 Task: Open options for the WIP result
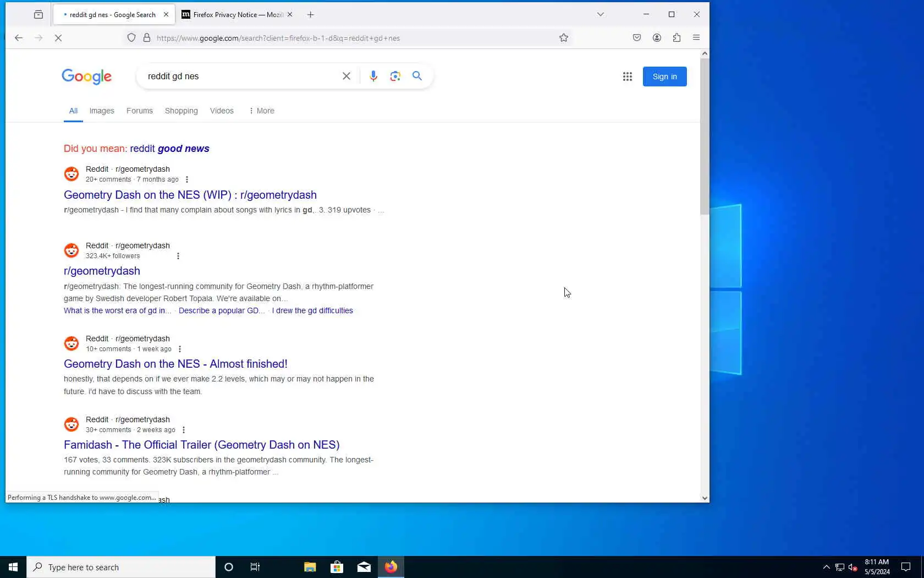[187, 179]
